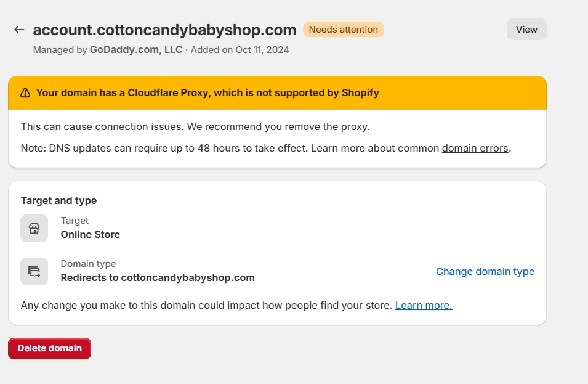This screenshot has width=588, height=384.
Task: Click the Cloudflare Proxy warning headline
Action: point(207,92)
